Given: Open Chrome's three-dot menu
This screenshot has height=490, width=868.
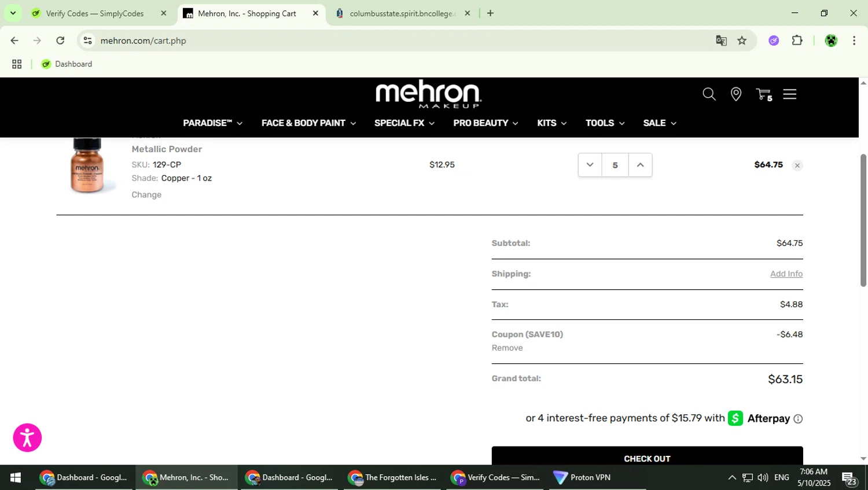Looking at the screenshot, I should click(854, 40).
